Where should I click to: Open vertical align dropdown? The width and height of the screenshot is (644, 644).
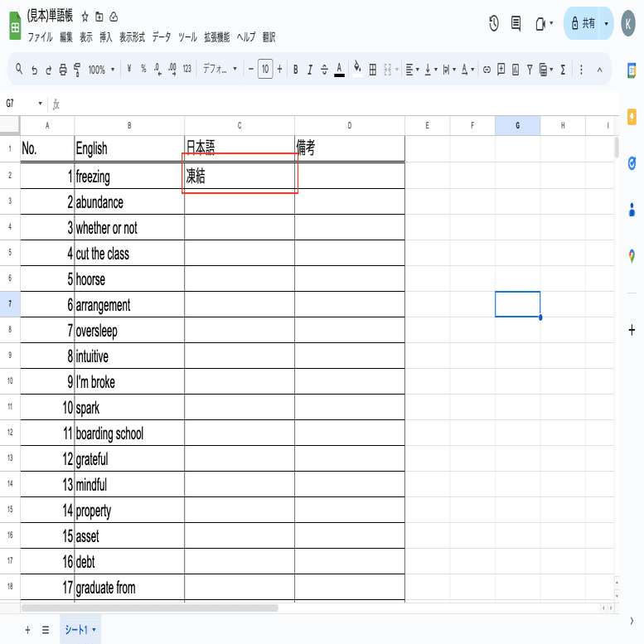[431, 70]
